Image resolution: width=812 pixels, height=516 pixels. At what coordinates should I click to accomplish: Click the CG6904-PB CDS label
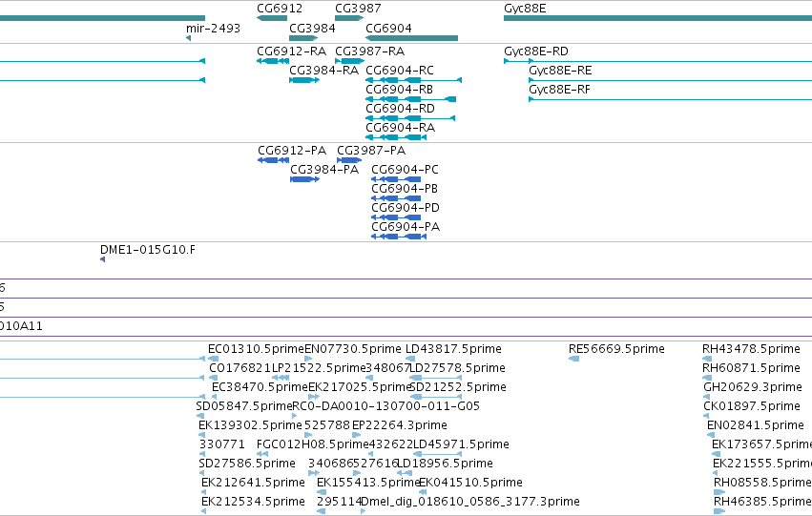(x=405, y=189)
